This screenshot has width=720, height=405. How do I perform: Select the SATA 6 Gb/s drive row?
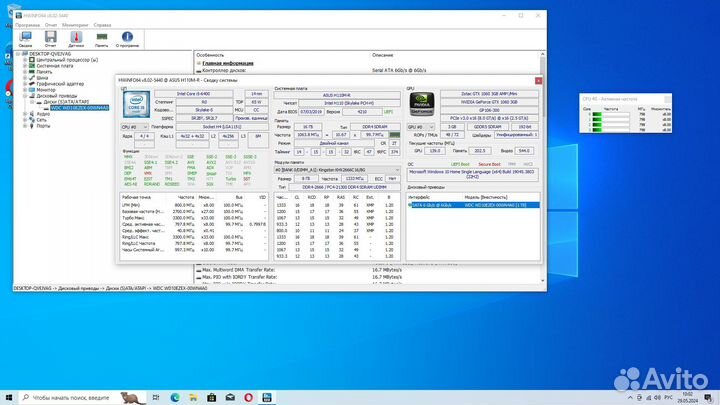pyautogui.click(x=473, y=205)
